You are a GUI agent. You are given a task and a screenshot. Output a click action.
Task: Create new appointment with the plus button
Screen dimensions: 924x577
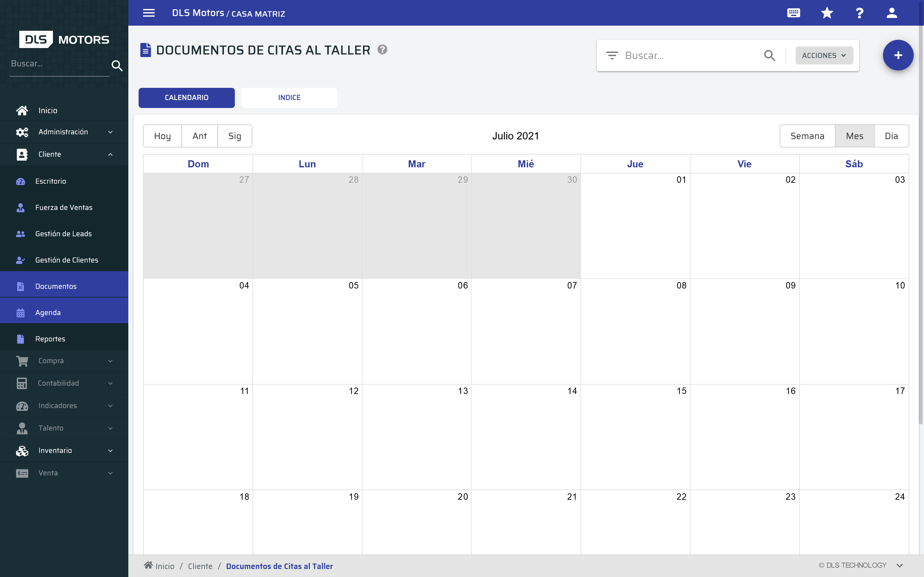[898, 55]
